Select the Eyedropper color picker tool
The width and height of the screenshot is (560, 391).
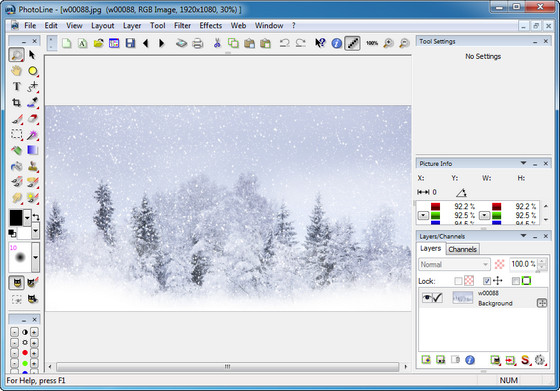pos(32,102)
